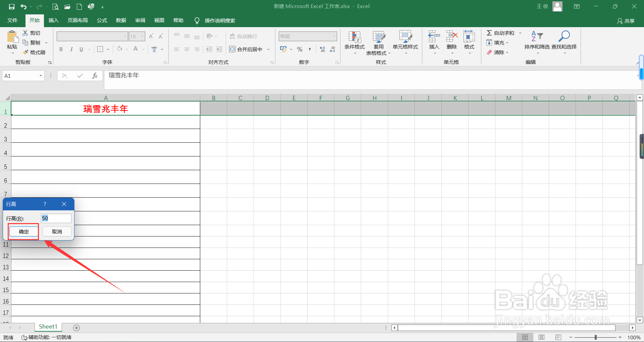
Task: Switch to the 页面布局 ribbon tab
Action: coord(77,20)
